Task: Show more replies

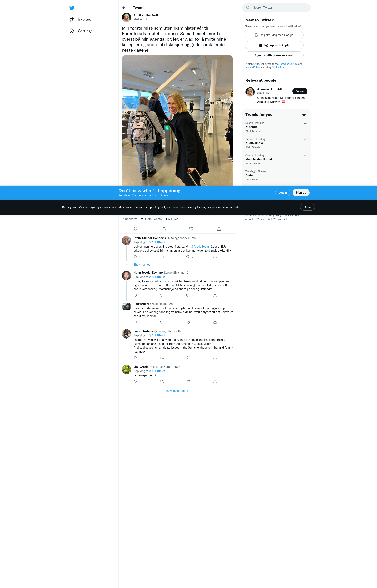Action: [x=177, y=391]
